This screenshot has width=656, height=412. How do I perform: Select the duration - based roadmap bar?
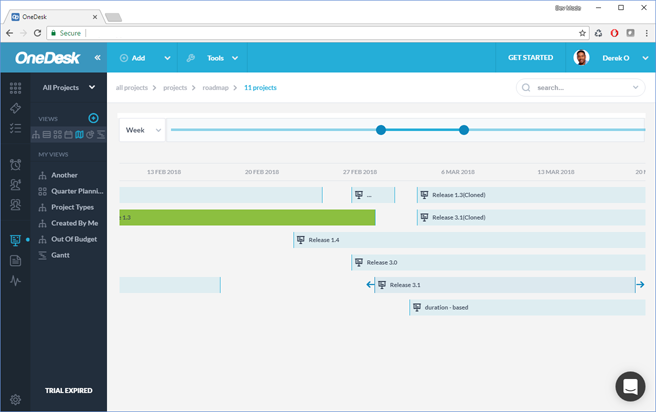point(527,307)
